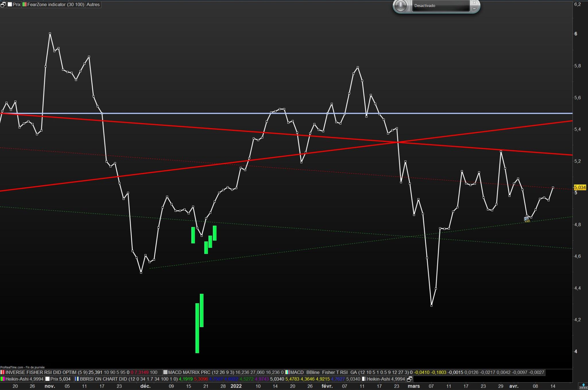Click the bottom-left Heikin-Ashi 4,9994 label

tap(24, 379)
